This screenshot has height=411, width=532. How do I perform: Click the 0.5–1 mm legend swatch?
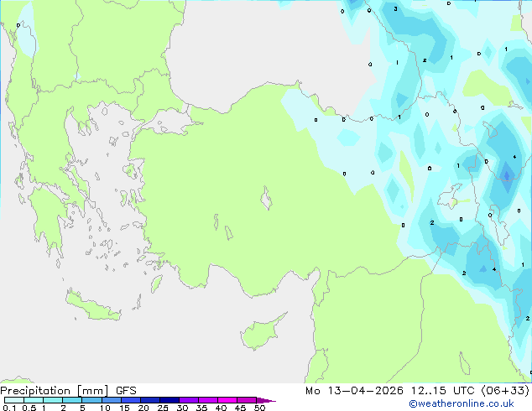pyautogui.click(x=34, y=400)
